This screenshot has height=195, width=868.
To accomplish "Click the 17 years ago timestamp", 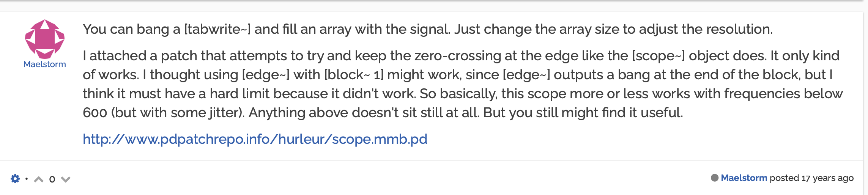I will 827,178.
